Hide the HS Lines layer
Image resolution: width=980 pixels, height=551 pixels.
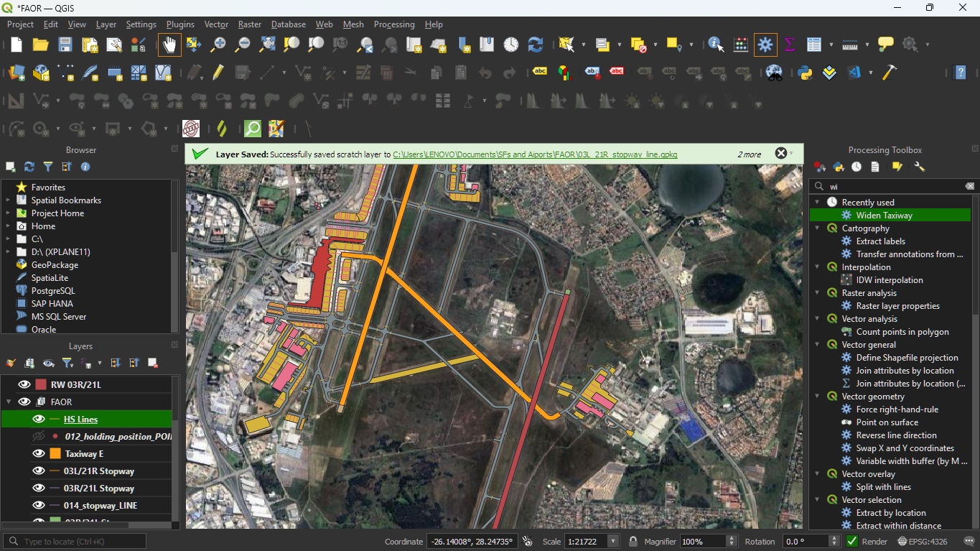[39, 420]
